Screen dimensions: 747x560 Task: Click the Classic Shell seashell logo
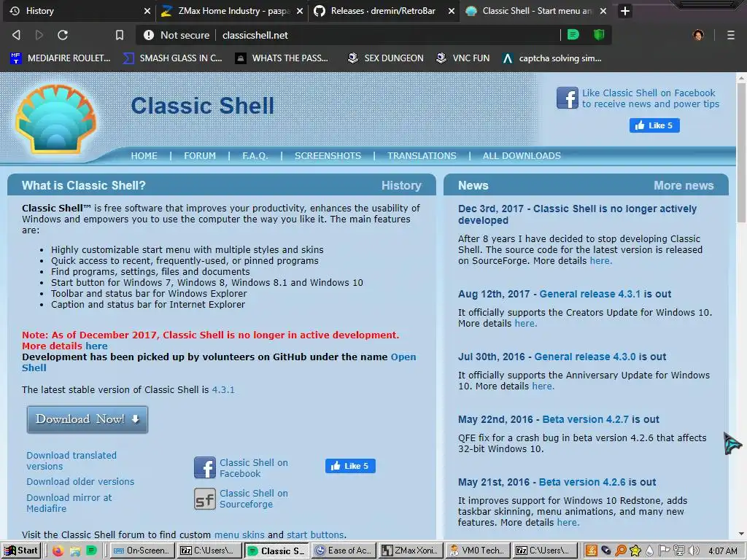coord(55,119)
